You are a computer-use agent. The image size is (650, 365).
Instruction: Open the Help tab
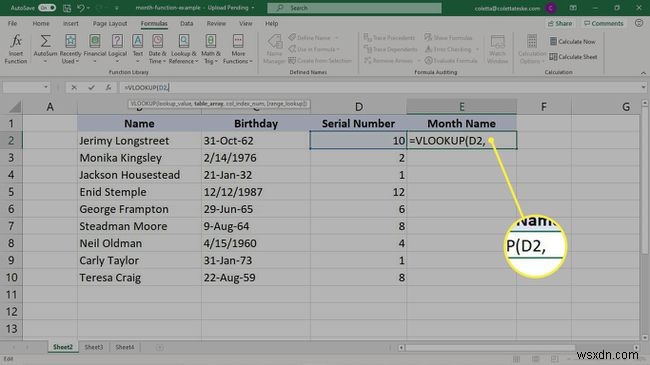point(272,24)
